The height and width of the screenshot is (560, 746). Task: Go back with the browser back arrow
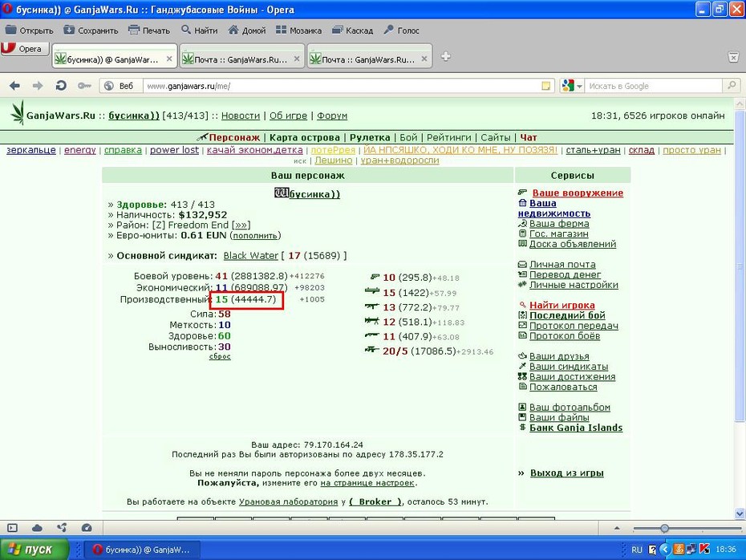tap(14, 86)
